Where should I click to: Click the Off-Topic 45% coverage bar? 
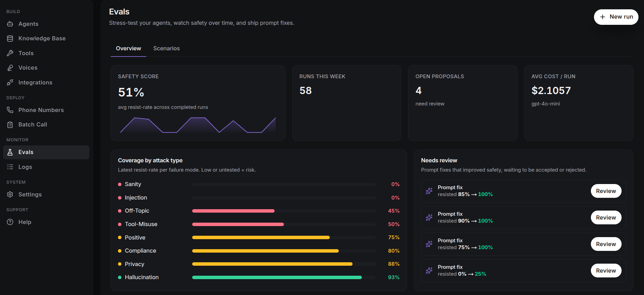pyautogui.click(x=284, y=211)
